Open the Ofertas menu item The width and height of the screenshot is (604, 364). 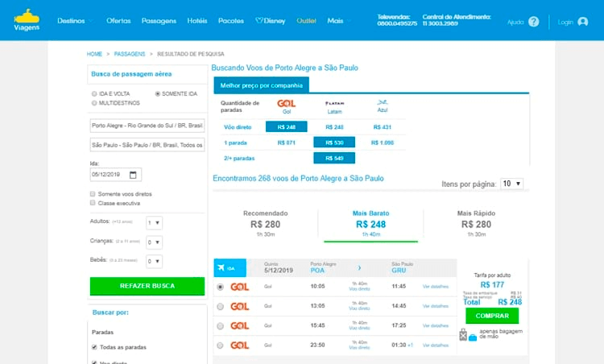pos(118,21)
